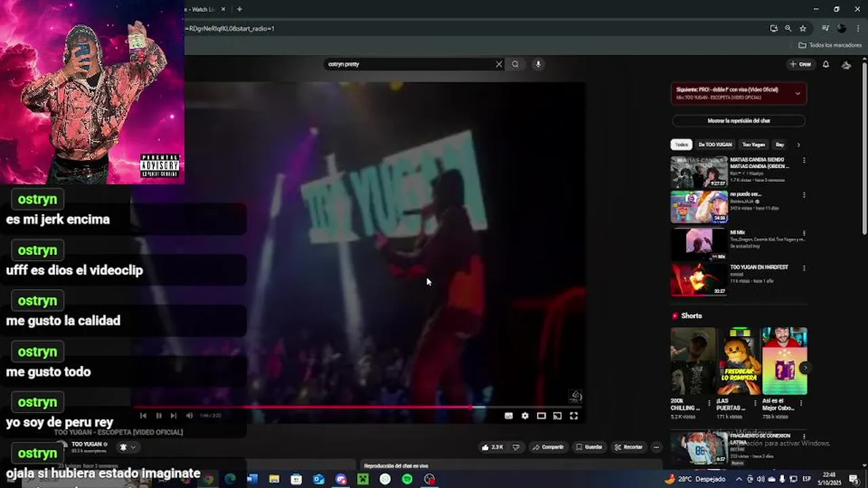Like the video with 2.3K likes
The height and width of the screenshot is (488, 868).
(492, 447)
